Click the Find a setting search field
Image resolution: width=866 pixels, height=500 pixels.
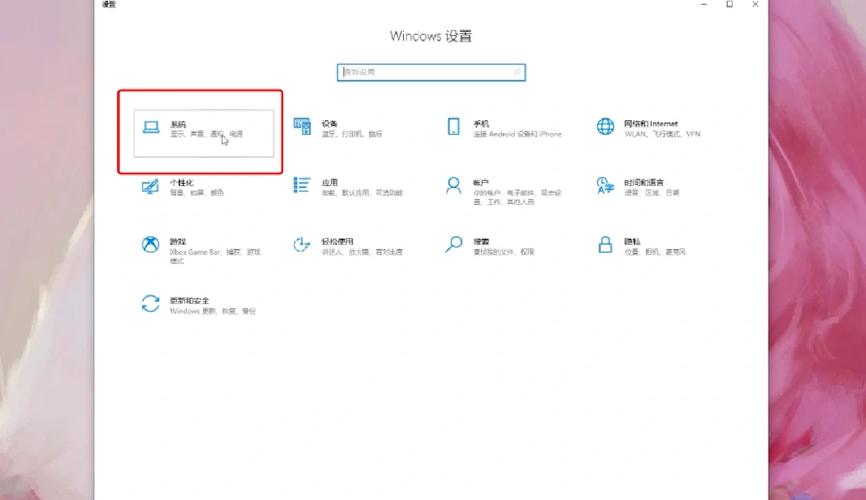(431, 72)
